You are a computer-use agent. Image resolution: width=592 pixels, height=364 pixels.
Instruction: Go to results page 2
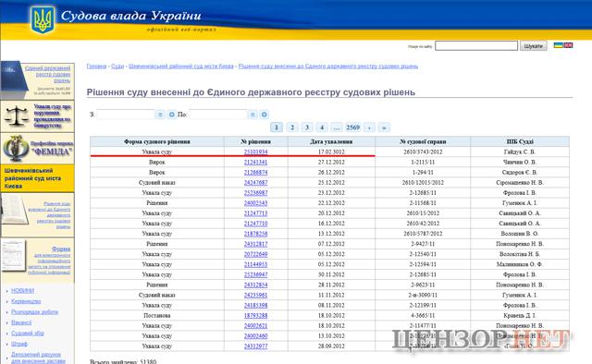point(292,127)
